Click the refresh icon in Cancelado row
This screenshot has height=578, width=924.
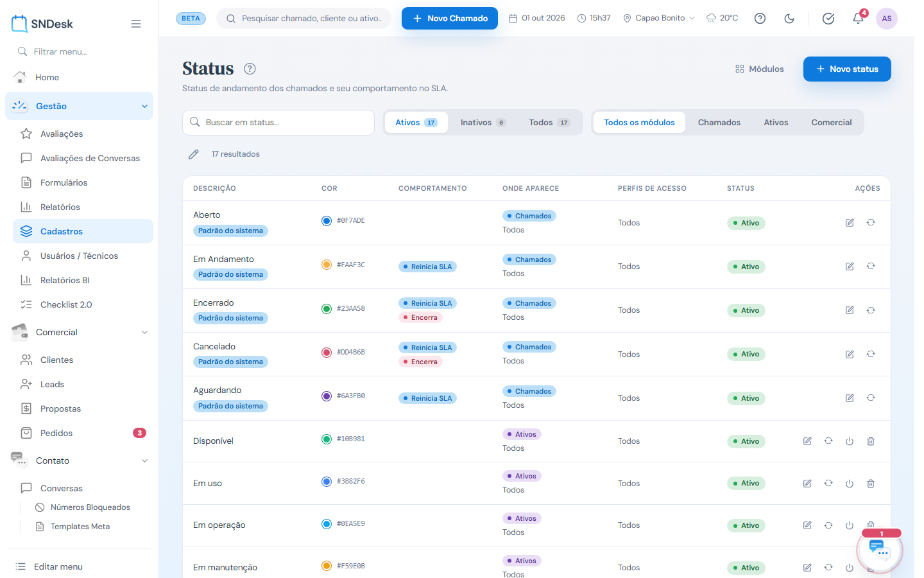click(x=871, y=354)
